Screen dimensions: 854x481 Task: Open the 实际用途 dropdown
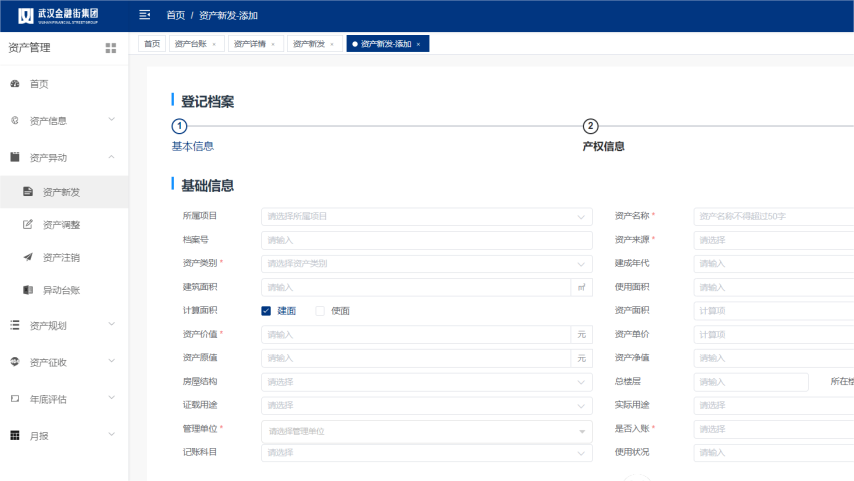point(774,405)
